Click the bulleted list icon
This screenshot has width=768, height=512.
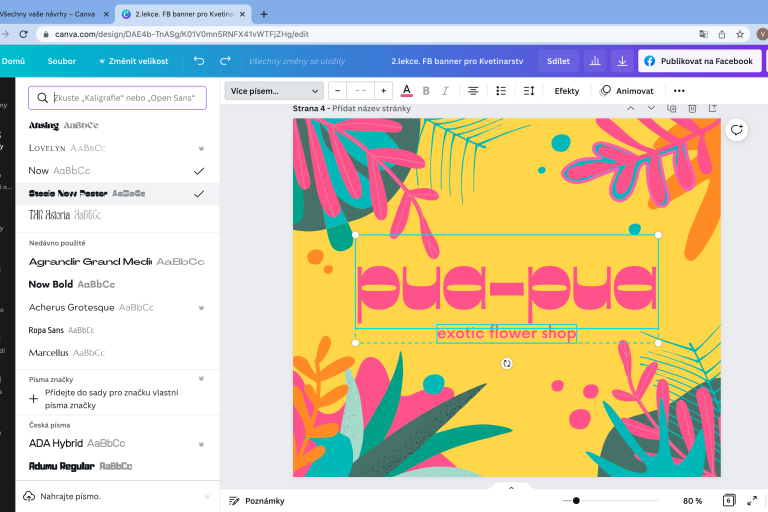pyautogui.click(x=501, y=91)
